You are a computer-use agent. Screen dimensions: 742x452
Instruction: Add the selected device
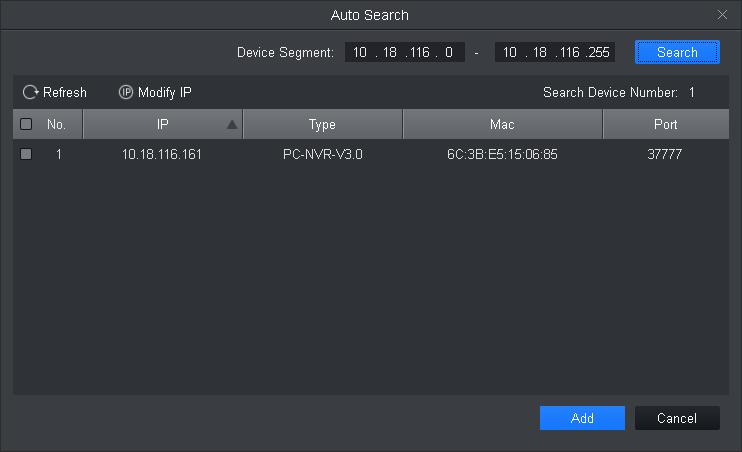click(582, 418)
